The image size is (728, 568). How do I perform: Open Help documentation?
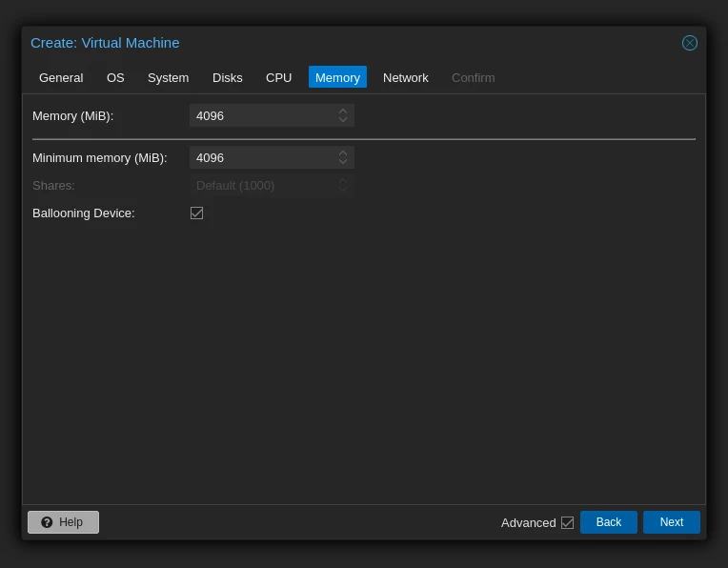[63, 522]
